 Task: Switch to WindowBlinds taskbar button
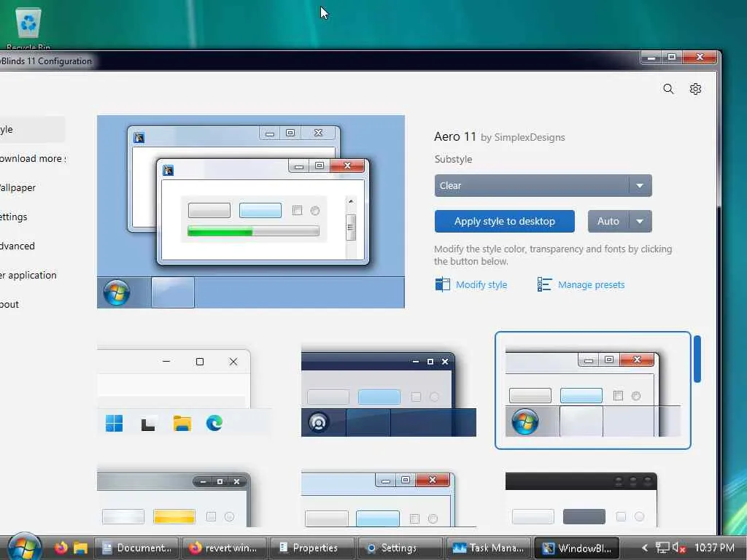(576, 548)
